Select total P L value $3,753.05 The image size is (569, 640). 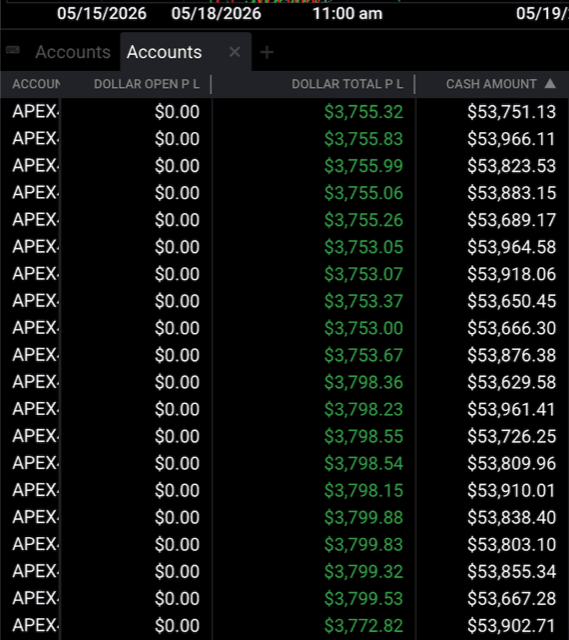point(363,247)
